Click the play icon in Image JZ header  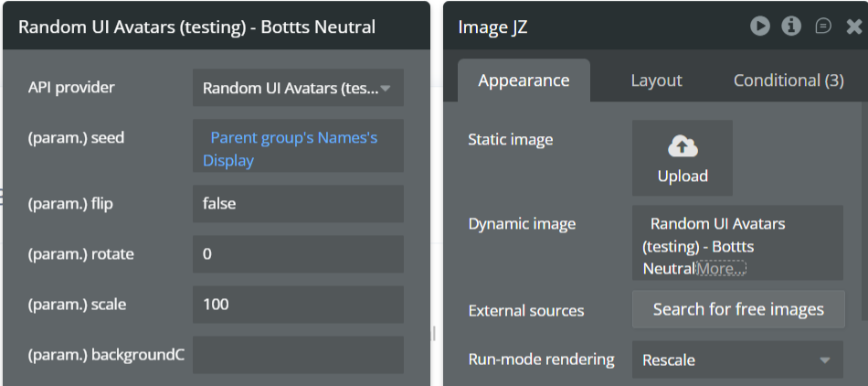point(760,27)
